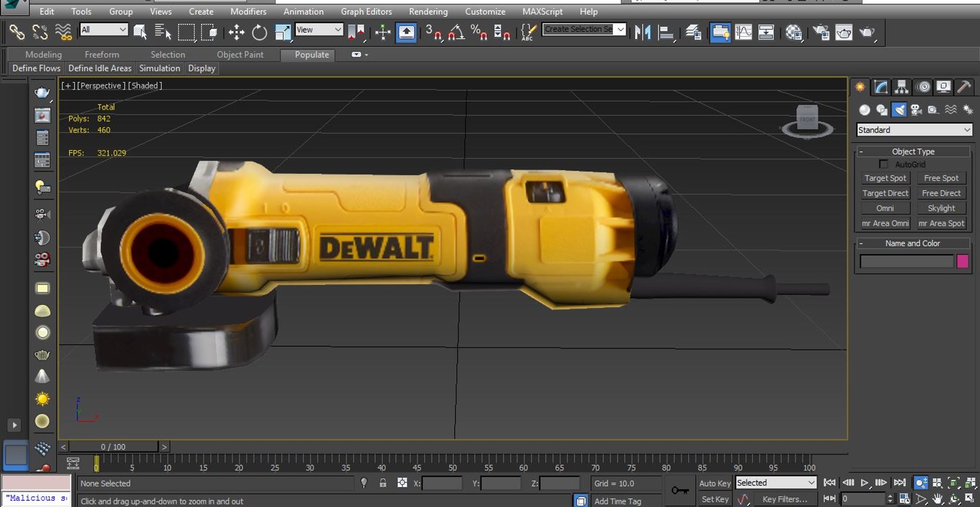This screenshot has width=980, height=507.
Task: Toggle the Window/Crossing selection mode
Action: tap(209, 33)
